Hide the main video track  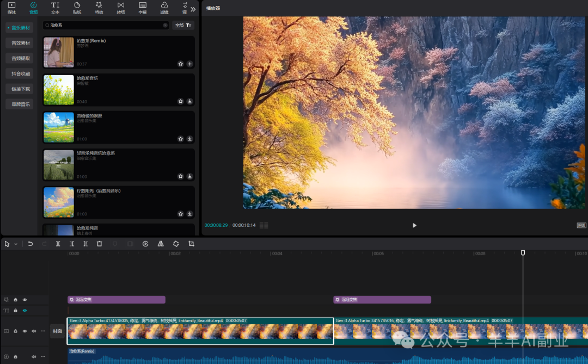tap(24, 331)
